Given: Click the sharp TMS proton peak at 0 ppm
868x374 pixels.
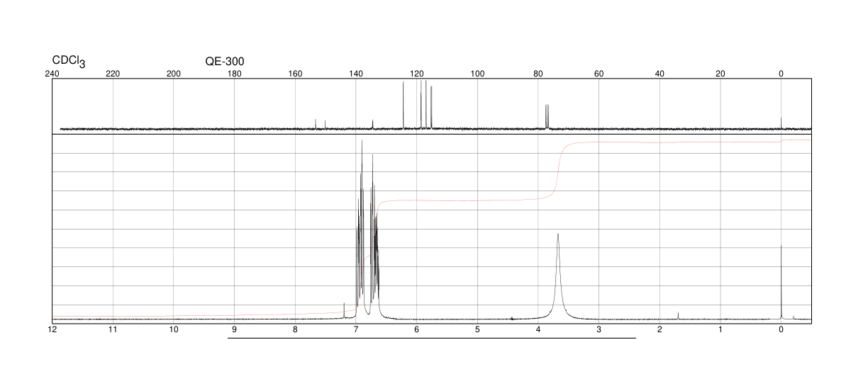Looking at the screenshot, I should click(781, 282).
